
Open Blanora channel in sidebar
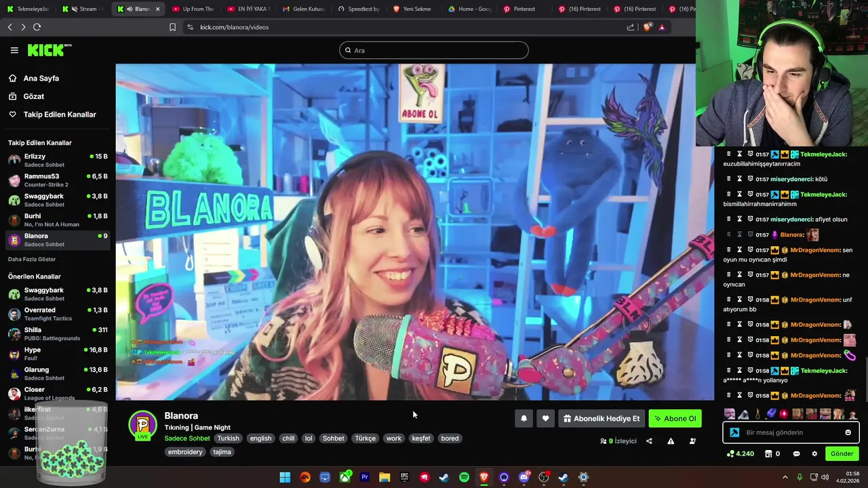click(x=58, y=240)
